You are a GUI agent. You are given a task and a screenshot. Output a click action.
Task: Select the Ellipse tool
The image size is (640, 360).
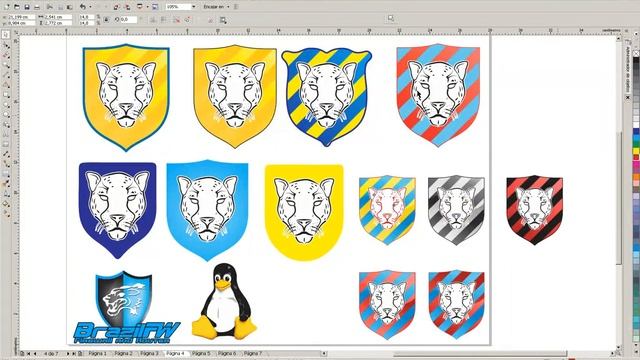pyautogui.click(x=6, y=104)
